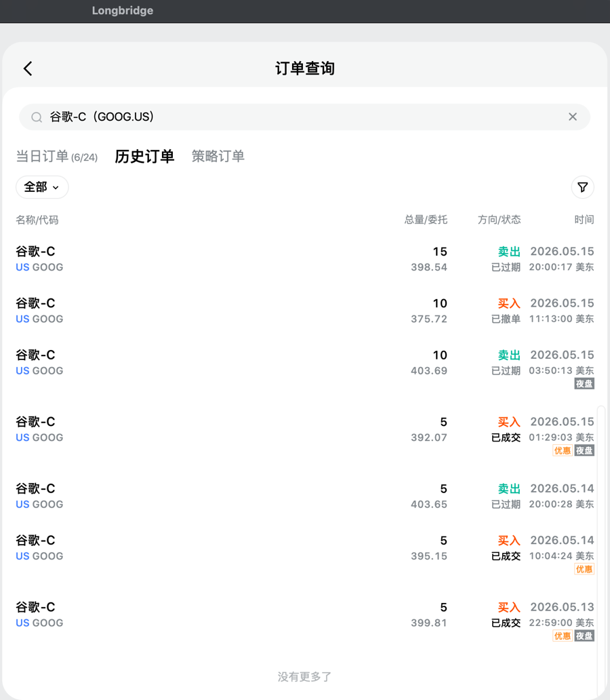Screen dimensions: 610x700
Task: Open the sell order priced 398.54
Action: [x=305, y=259]
